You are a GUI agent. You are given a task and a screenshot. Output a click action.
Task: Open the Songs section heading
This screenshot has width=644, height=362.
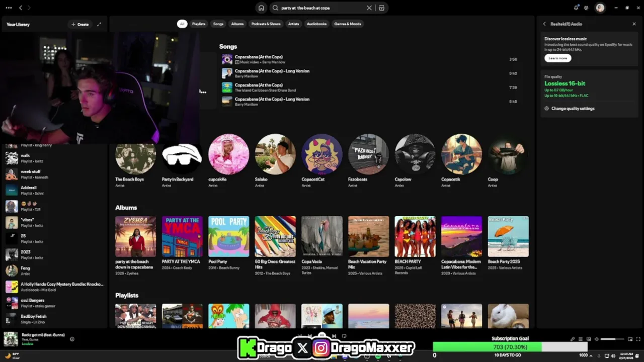pos(228,46)
